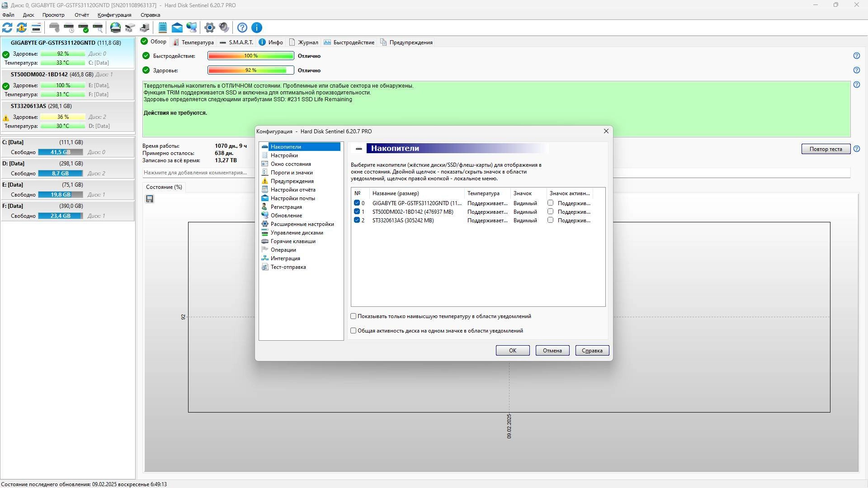Click the refresh arrows toolbar icon
Viewport: 868px width, 488px height.
[7, 28]
